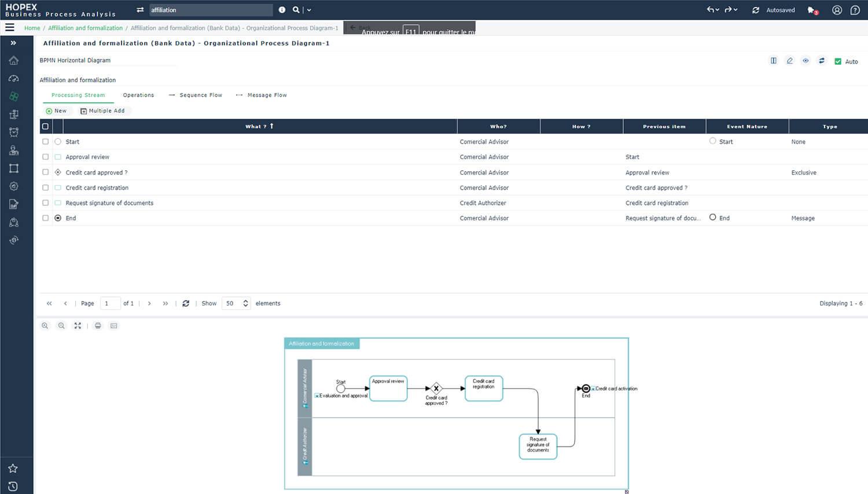Switch to Sequence Flow tab
The width and height of the screenshot is (868, 494).
196,95
